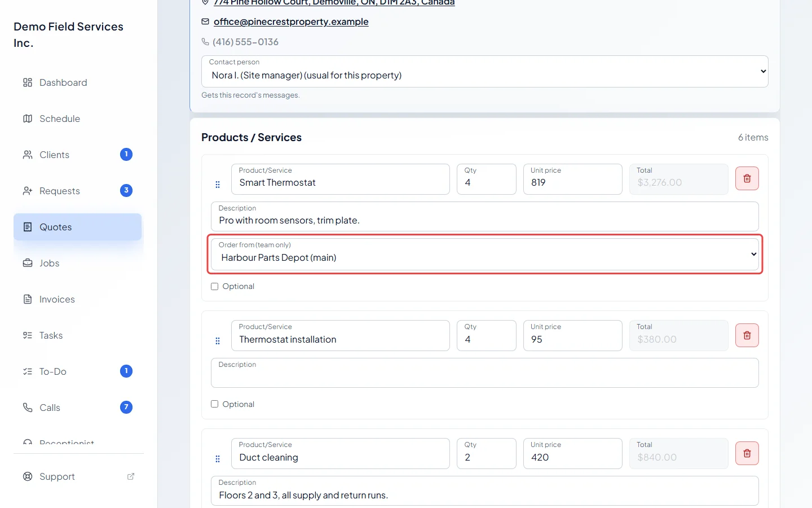Click drag handle next to Duct cleaning
The image size is (812, 508).
[x=218, y=459]
